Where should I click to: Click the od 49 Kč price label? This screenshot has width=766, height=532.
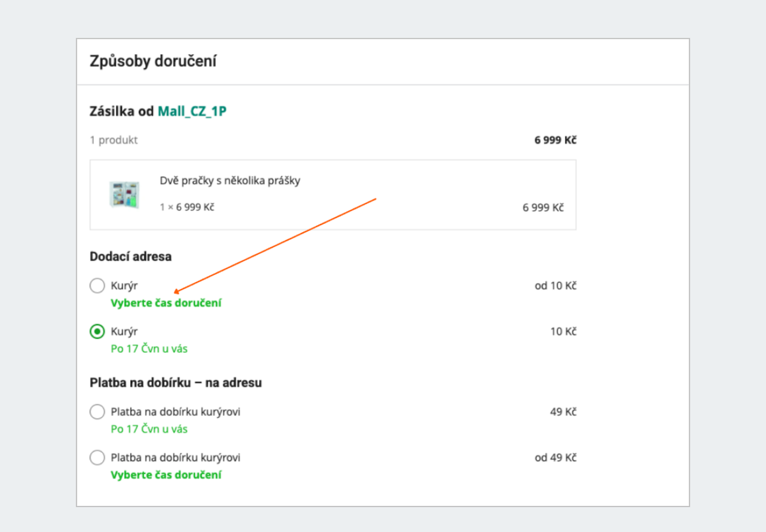pyautogui.click(x=555, y=458)
